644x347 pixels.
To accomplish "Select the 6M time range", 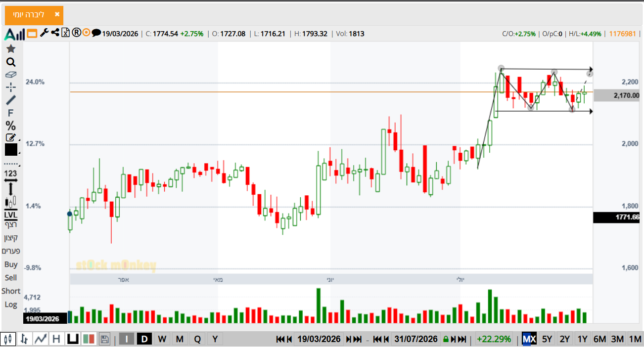I will (x=600, y=339).
